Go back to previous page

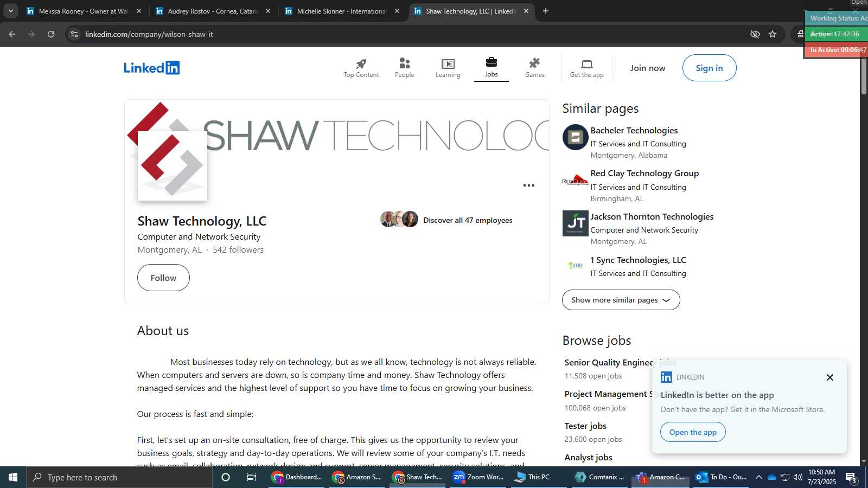tap(12, 34)
